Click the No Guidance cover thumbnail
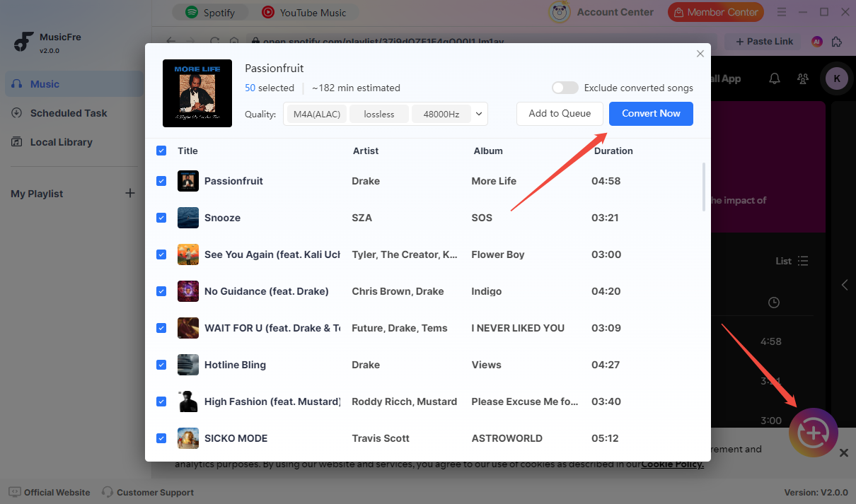This screenshot has width=856, height=504. coord(188,291)
